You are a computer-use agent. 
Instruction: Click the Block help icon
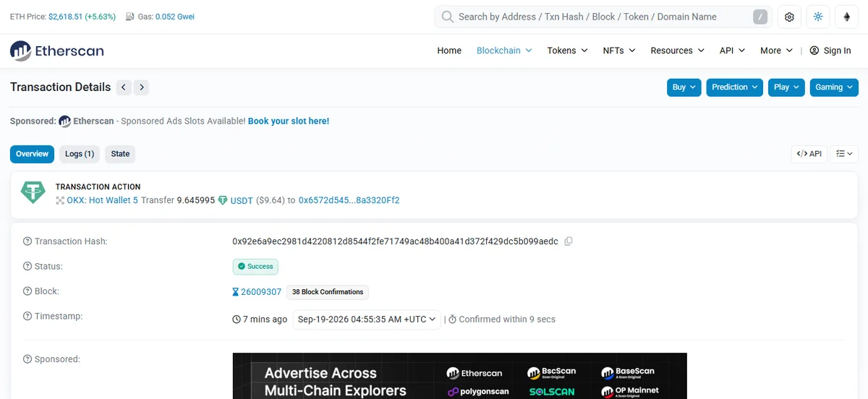[x=27, y=291]
